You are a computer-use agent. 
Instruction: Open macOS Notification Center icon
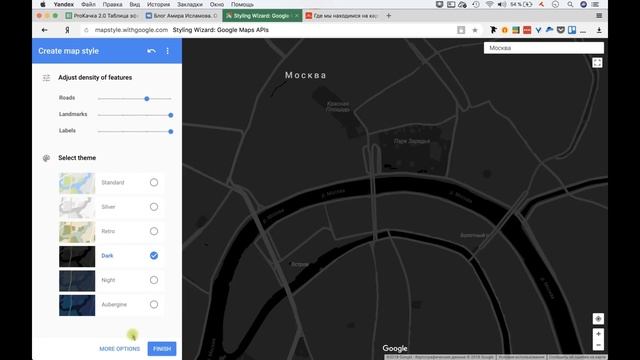point(595,4)
